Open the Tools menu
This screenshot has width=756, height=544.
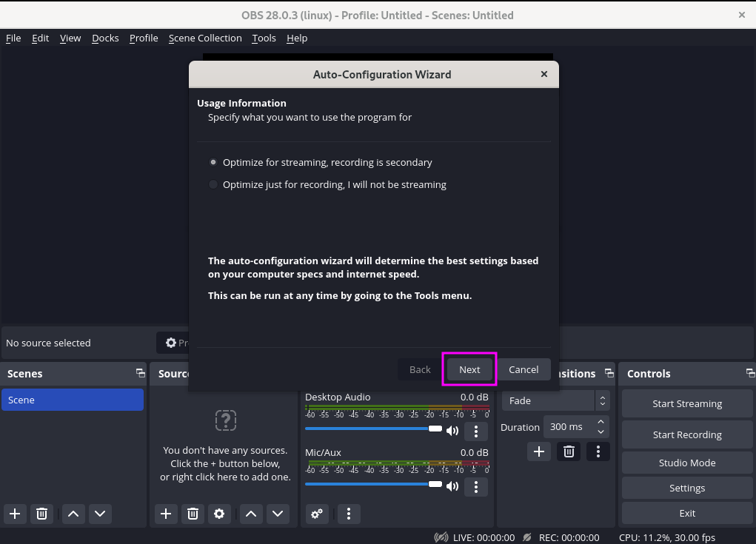[264, 38]
